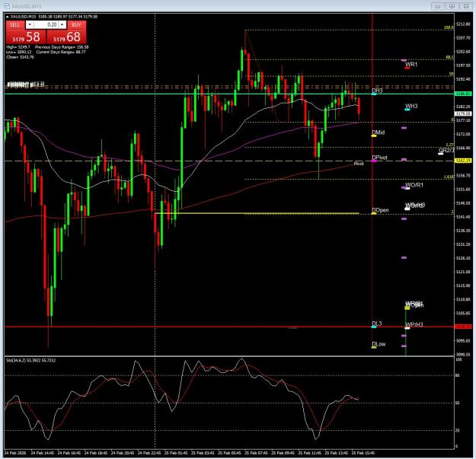
Task: Click the cyan marker under WH3
Action: tap(407, 110)
